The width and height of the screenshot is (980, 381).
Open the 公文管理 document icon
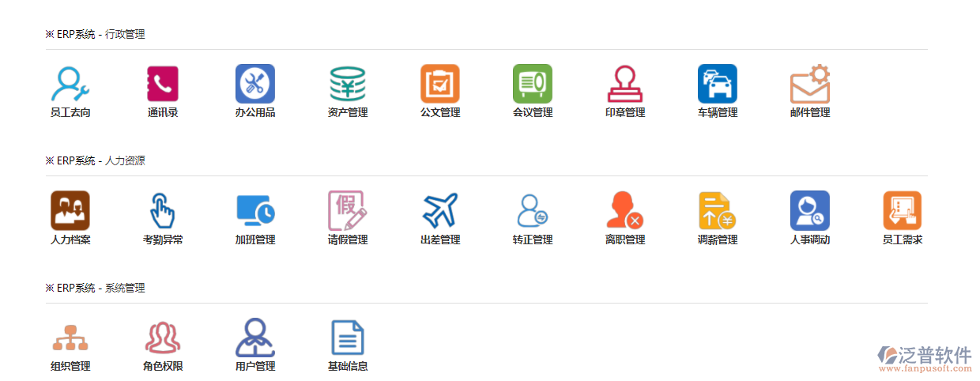(x=440, y=84)
